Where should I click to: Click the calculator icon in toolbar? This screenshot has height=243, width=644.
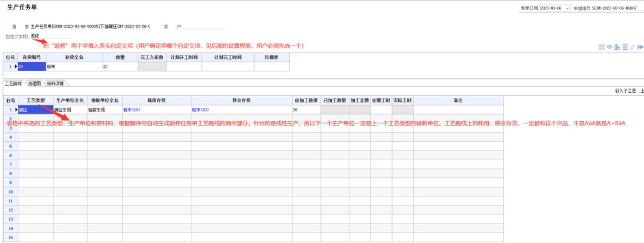[x=625, y=47]
